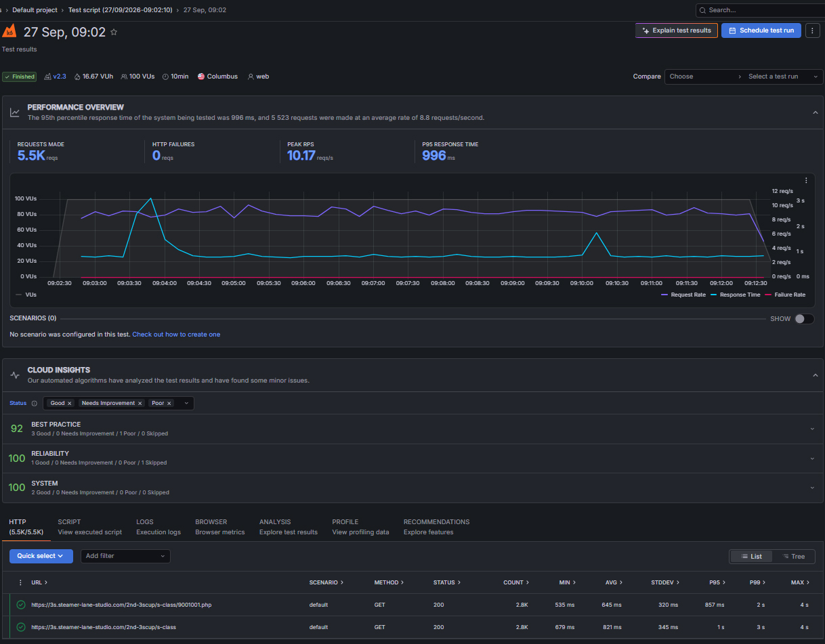The width and height of the screenshot is (825, 644).
Task: Open the chart options three-dot menu
Action: [806, 180]
